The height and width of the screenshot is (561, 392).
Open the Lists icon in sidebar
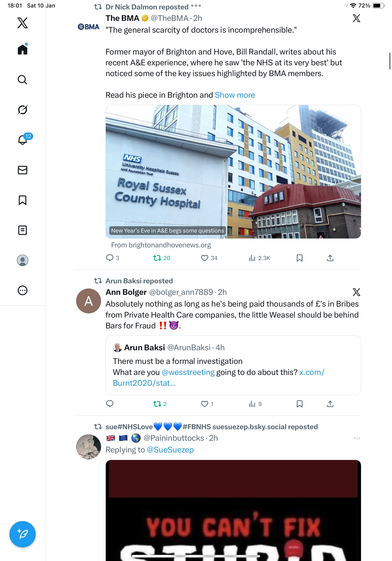[x=23, y=230]
